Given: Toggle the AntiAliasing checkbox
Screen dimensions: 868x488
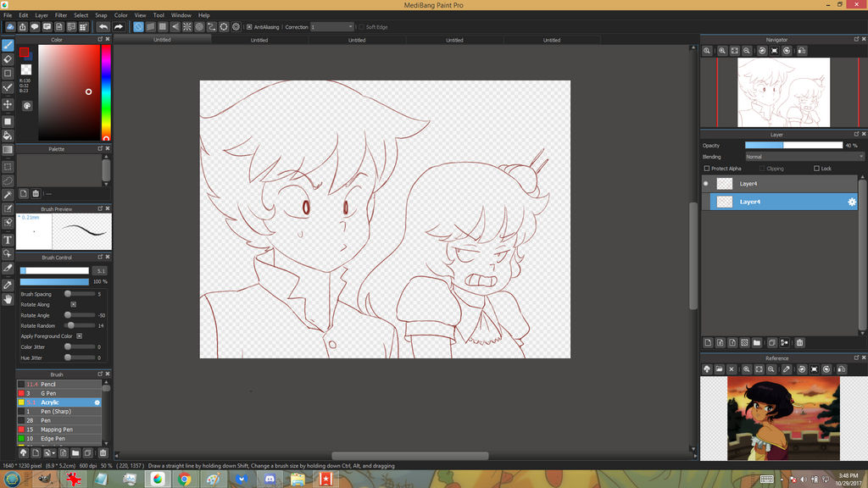Looking at the screenshot, I should click(x=249, y=27).
